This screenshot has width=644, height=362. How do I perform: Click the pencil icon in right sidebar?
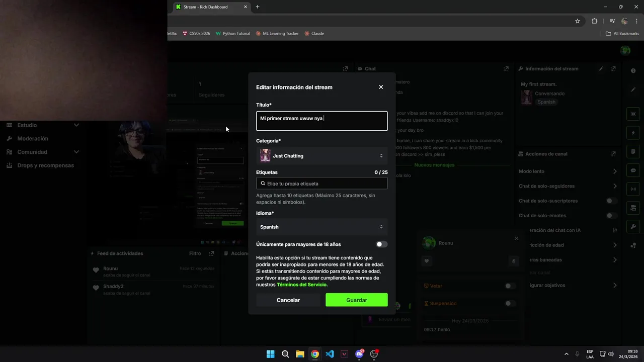(x=633, y=89)
